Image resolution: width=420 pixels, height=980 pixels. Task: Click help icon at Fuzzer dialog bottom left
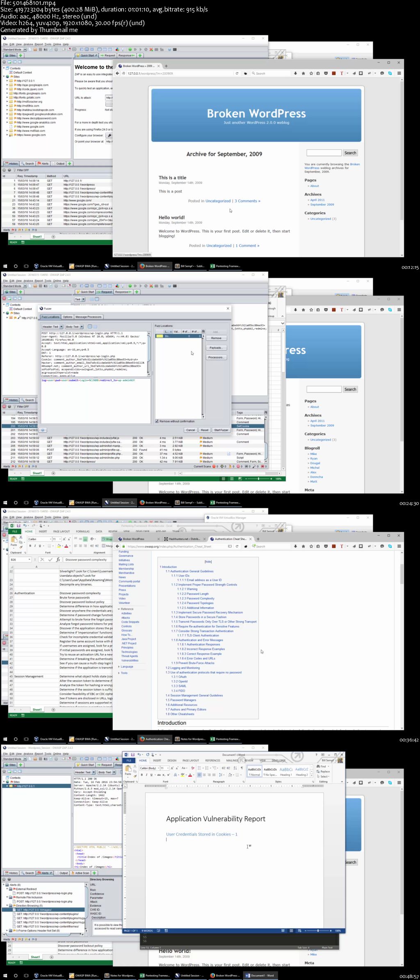click(43, 430)
